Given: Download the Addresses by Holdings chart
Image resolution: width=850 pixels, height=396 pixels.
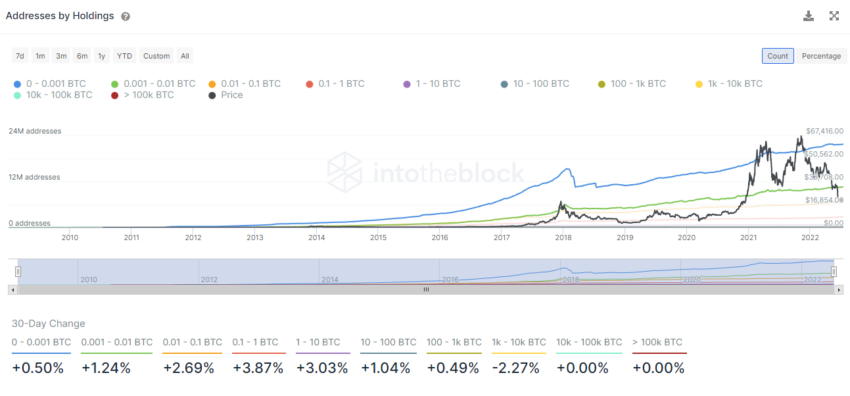Looking at the screenshot, I should 808,16.
